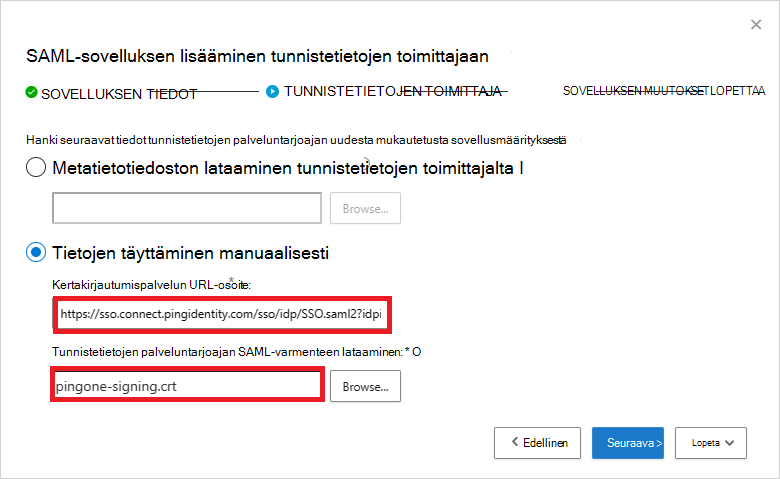This screenshot has height=479, width=780.
Task: Click the blue TUNNISTETIETOJEN TOIMITTAJA step icon
Action: coord(272,92)
